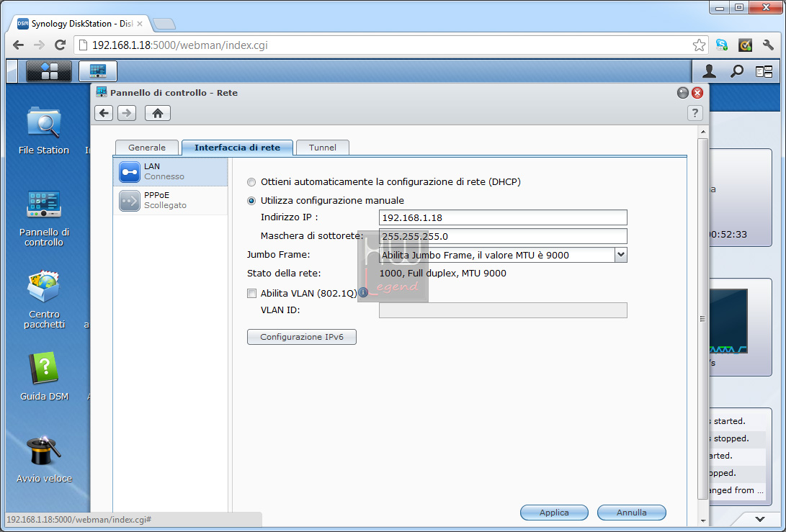786x532 pixels.
Task: Go back in the browser
Action: click(19, 45)
